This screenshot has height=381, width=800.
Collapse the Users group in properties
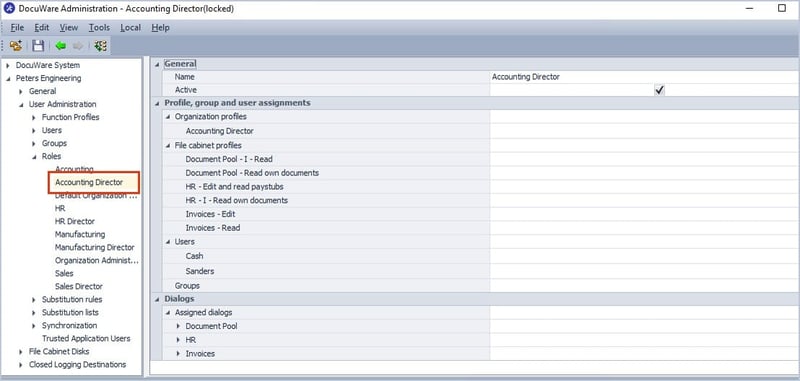click(x=168, y=242)
